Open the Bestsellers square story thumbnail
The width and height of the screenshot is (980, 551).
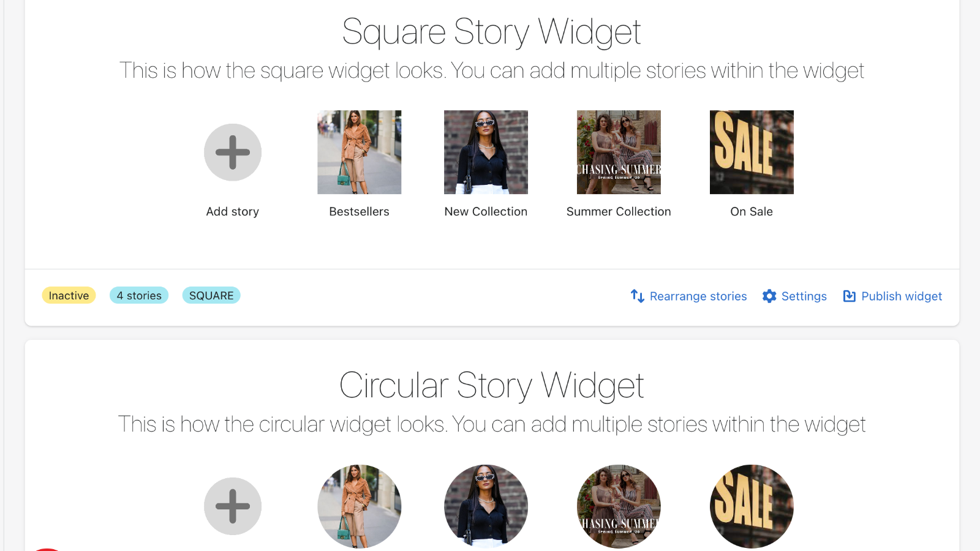[x=359, y=152]
